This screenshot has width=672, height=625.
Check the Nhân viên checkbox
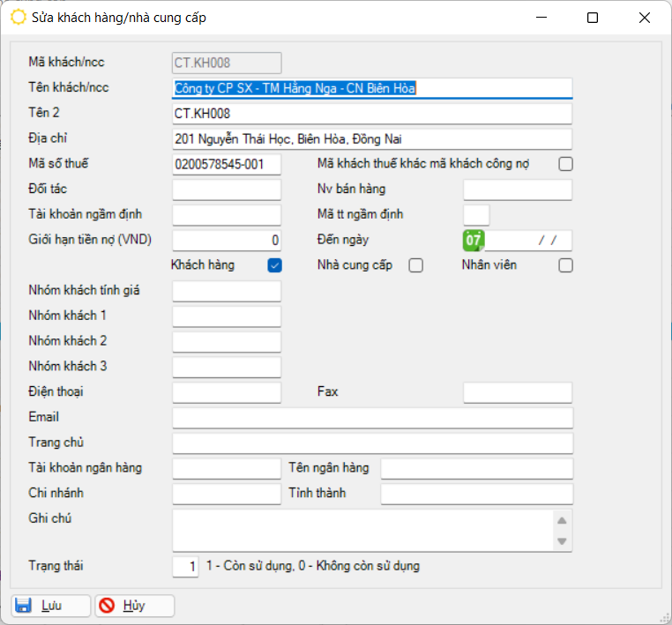(565, 265)
